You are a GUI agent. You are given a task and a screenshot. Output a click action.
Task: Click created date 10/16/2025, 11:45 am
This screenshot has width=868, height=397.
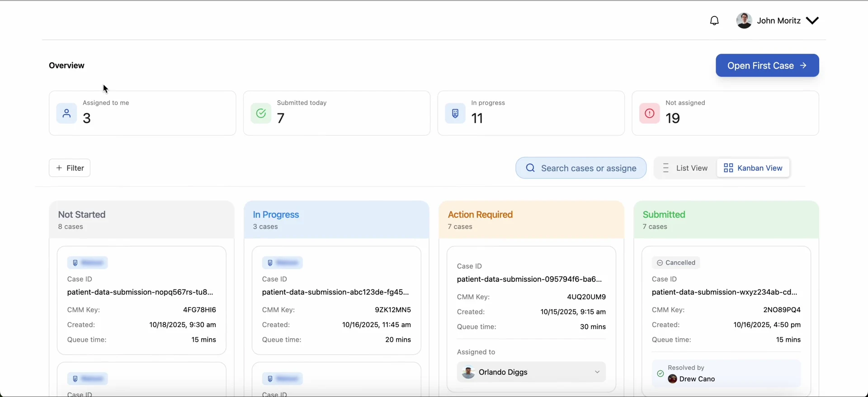pos(377,325)
